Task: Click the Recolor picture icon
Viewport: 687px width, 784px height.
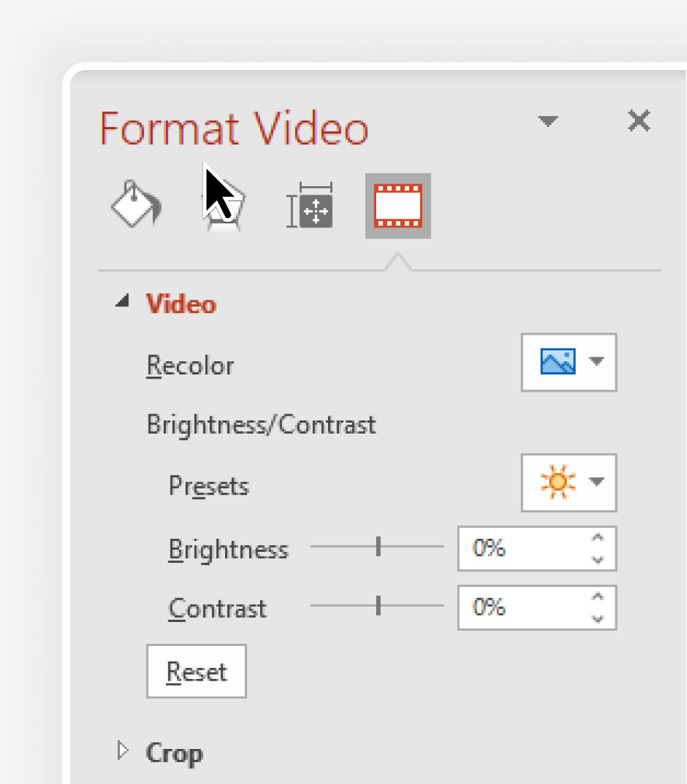Action: [558, 361]
